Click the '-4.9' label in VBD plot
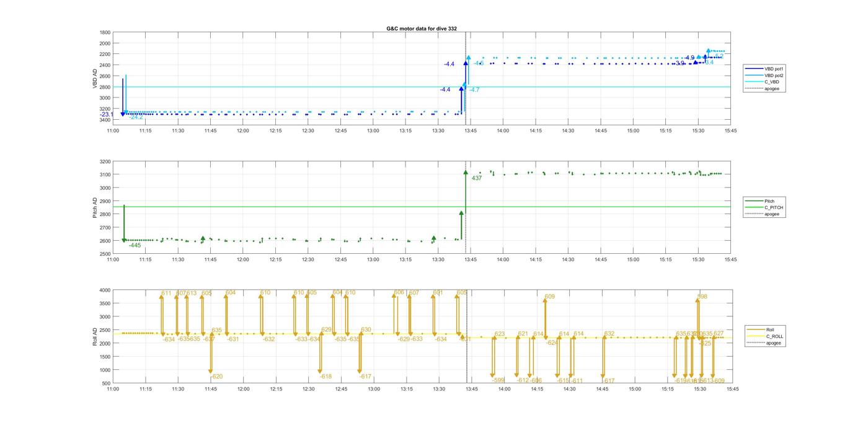868x430 pixels. point(689,58)
